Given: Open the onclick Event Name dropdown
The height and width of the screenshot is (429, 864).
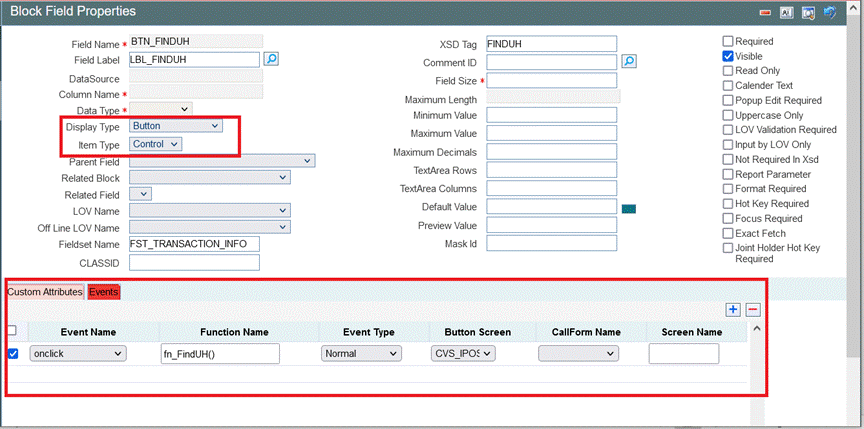Looking at the screenshot, I should [78, 354].
